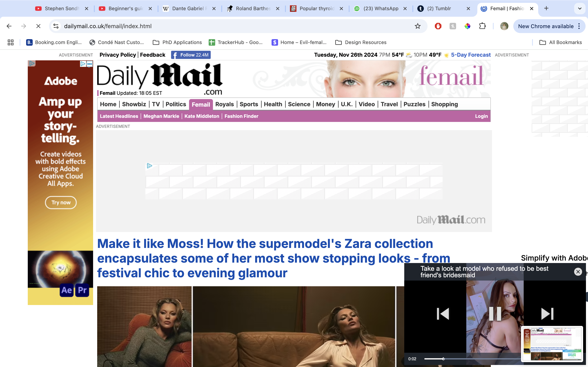Skip to next video in player
Image resolution: width=588 pixels, height=367 pixels.
(x=547, y=314)
